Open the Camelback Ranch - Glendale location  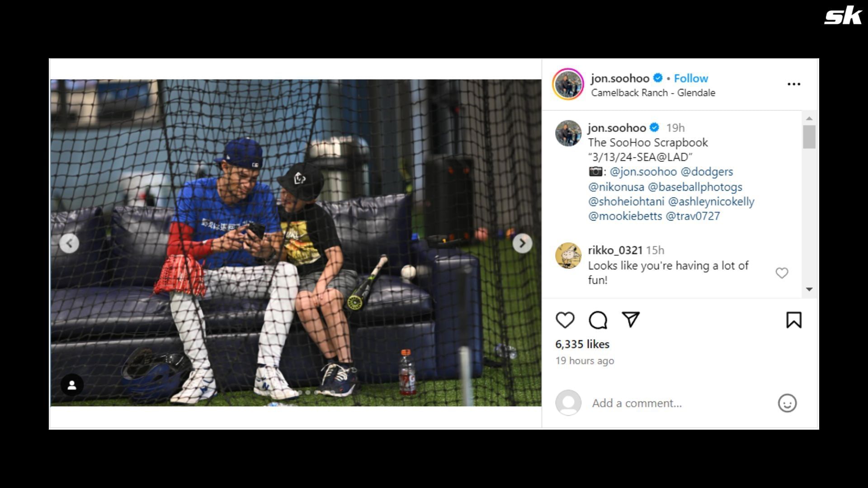click(x=653, y=93)
